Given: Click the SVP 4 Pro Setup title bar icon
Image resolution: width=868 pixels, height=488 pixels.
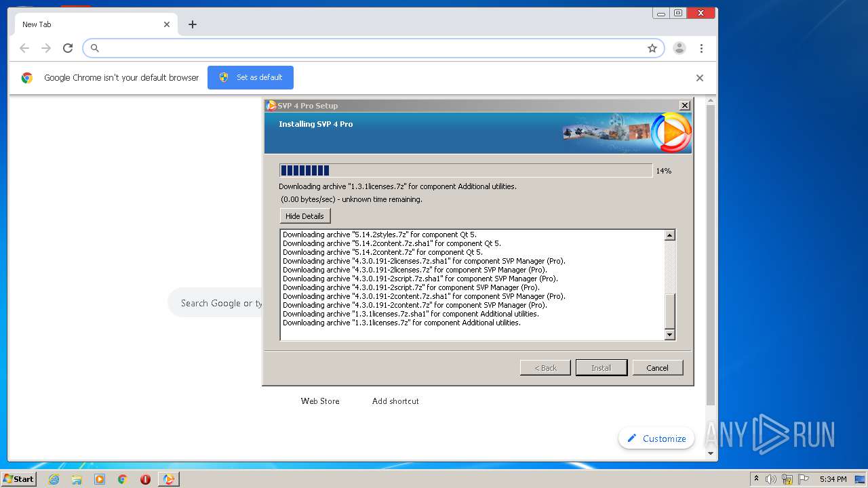Looking at the screenshot, I should point(271,106).
